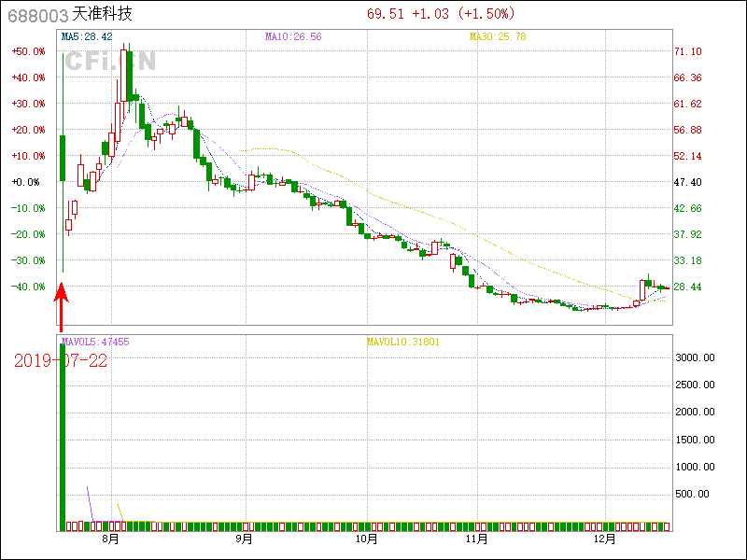Jump to the 11月 time axis marker
Screen dimensions: 747x560
[x=477, y=539]
